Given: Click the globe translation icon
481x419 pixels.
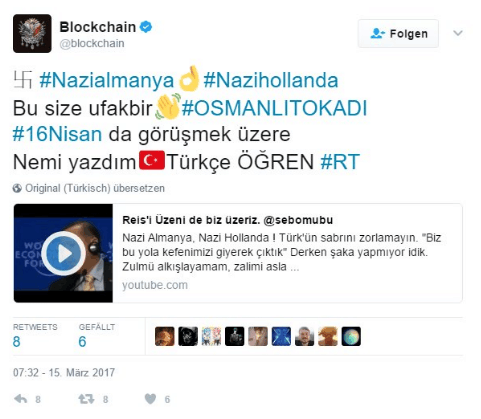Looking at the screenshot, I should [17, 188].
